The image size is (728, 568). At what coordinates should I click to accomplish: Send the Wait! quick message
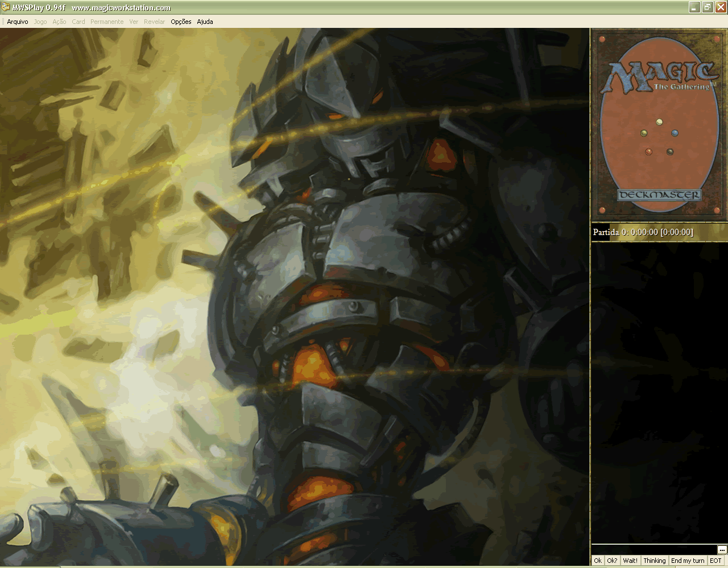click(x=630, y=561)
